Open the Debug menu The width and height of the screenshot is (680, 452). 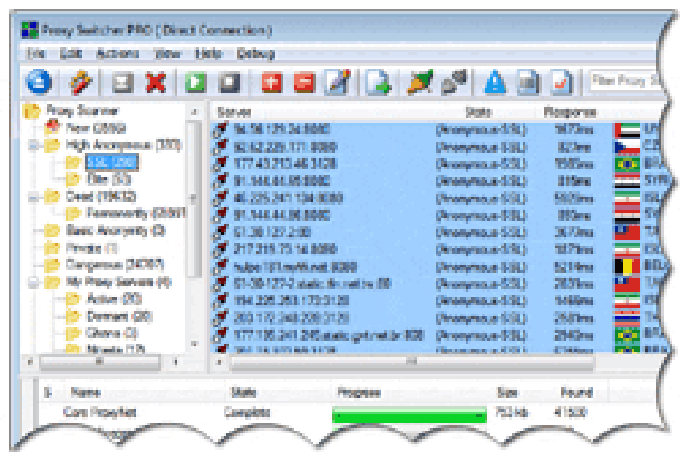255,53
